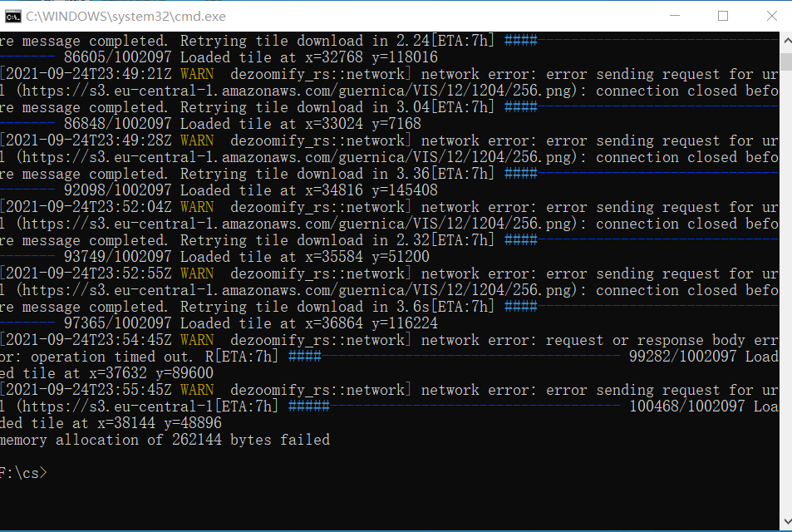Close the cmd.exe window
The width and height of the screenshot is (792, 532).
click(770, 16)
